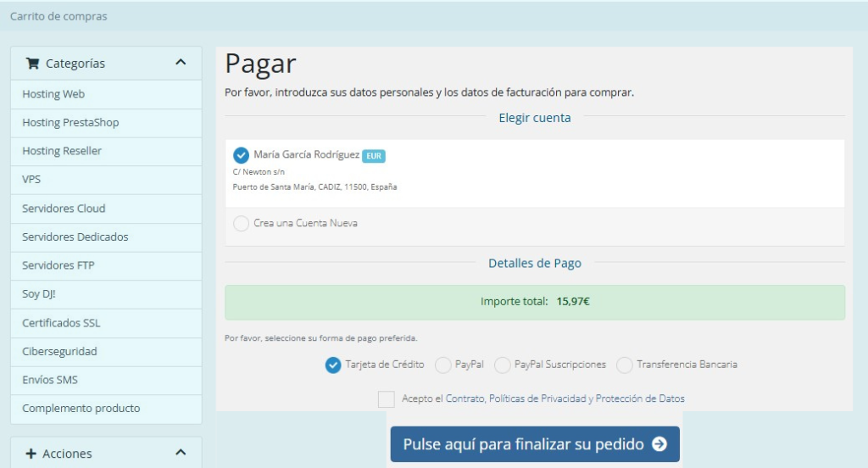The width and height of the screenshot is (868, 468).
Task: Click the Detalles de Pago section heading
Action: (x=535, y=264)
